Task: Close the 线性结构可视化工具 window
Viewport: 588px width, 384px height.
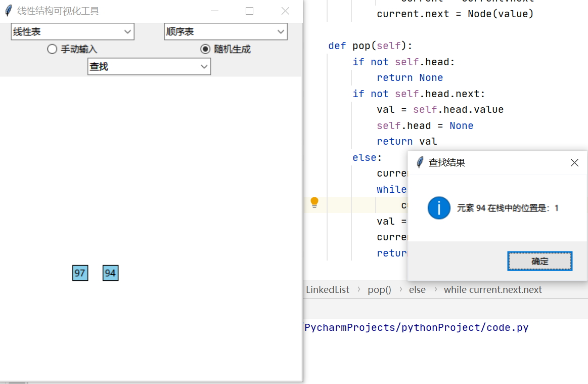Action: (x=285, y=11)
